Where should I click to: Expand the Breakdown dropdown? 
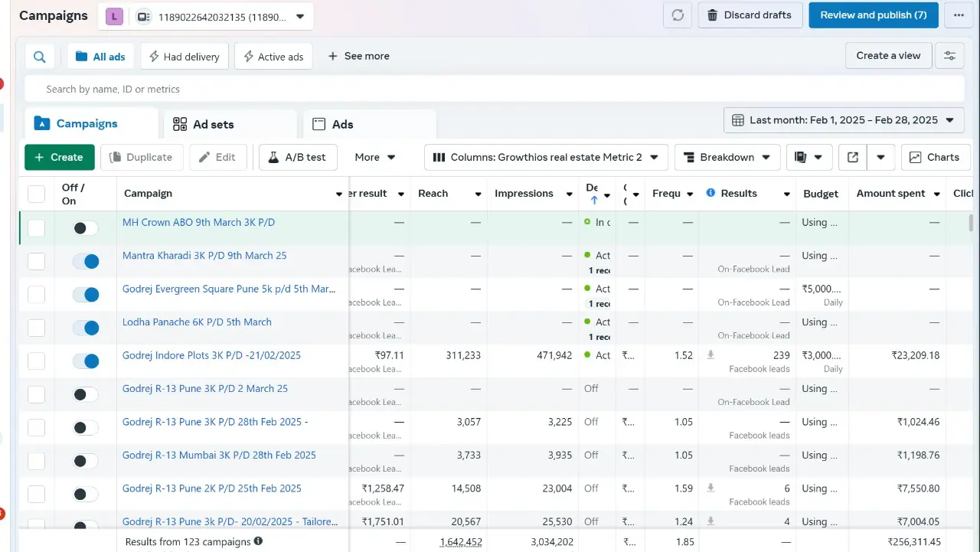(x=727, y=157)
